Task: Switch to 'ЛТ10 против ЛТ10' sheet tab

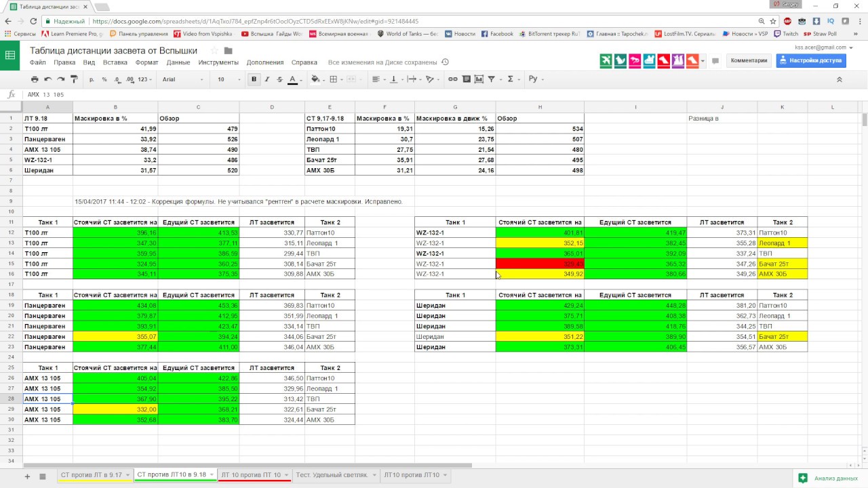Action: [x=415, y=475]
